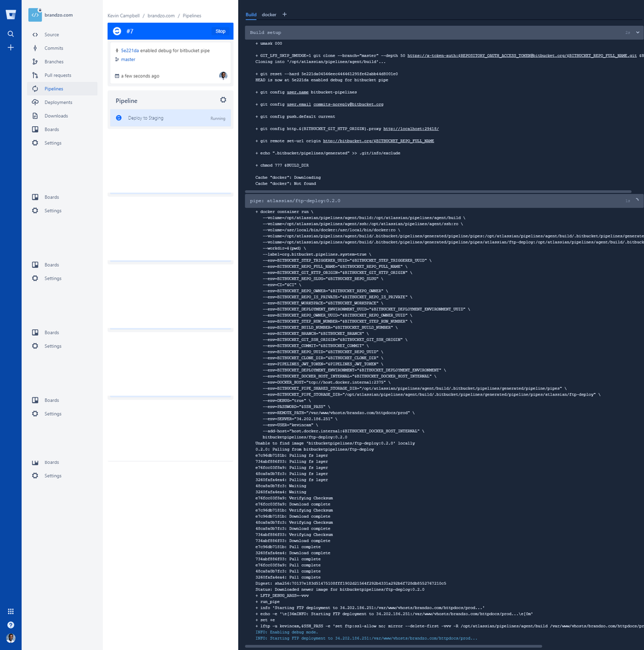The image size is (644, 650).
Task: Select the Deploy to Staging step
Action: pyautogui.click(x=170, y=118)
